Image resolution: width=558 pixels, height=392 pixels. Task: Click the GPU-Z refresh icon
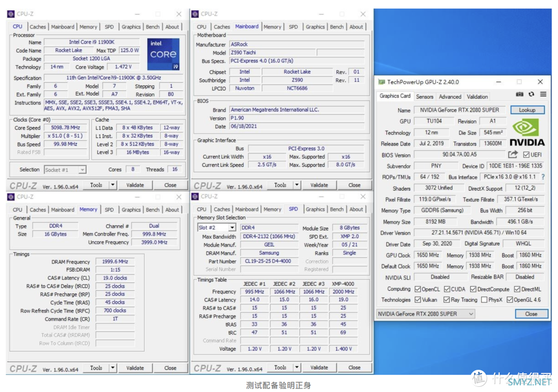click(x=531, y=95)
